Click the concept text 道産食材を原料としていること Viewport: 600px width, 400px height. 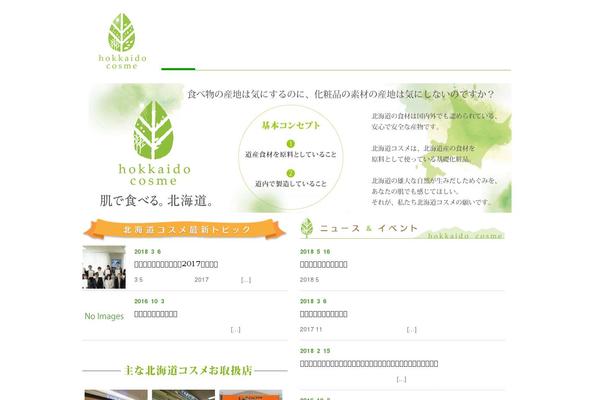click(x=291, y=155)
